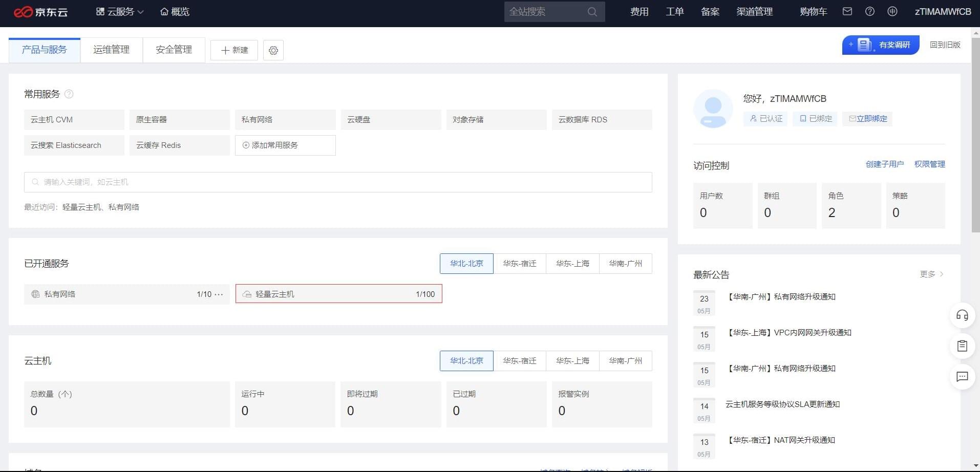
Task: Focus the keyword search field 请输入关键词
Action: tap(338, 182)
